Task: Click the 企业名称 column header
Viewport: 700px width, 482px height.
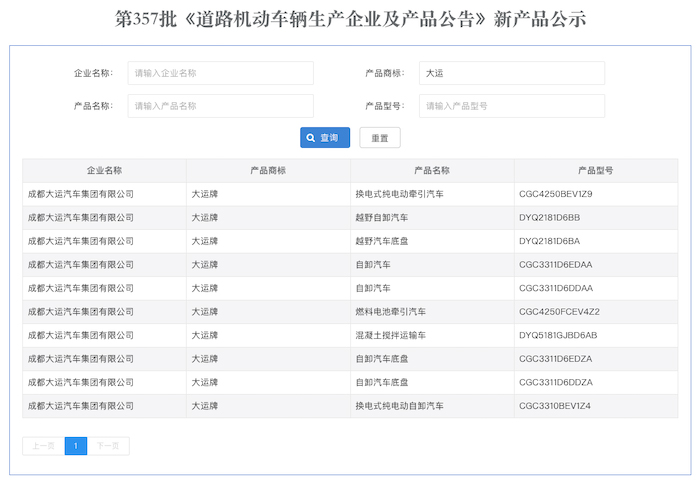Action: [x=104, y=171]
